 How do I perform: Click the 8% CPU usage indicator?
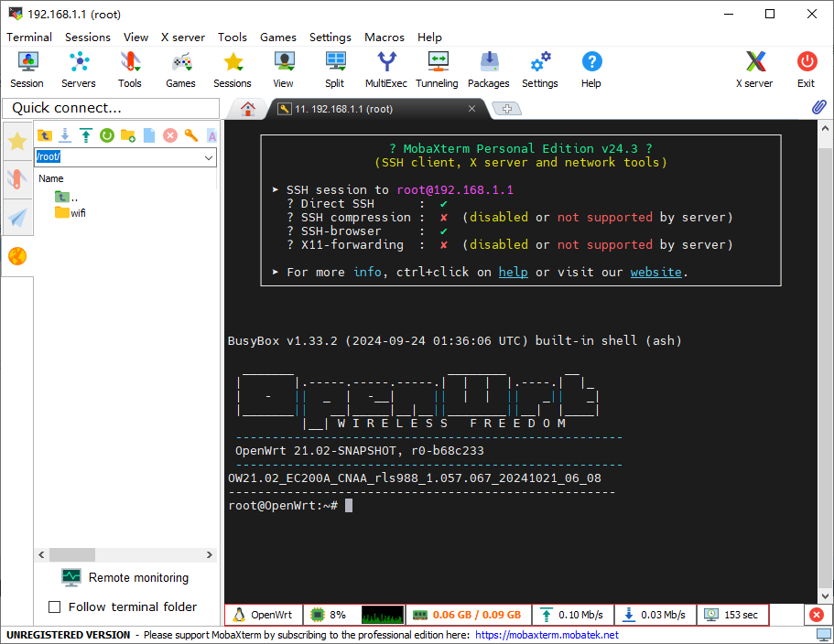(x=328, y=616)
